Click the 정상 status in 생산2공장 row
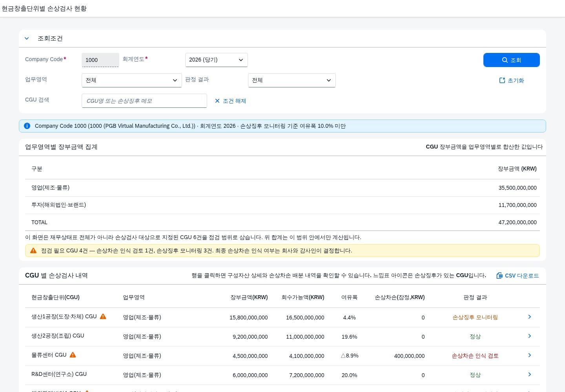 [475, 337]
